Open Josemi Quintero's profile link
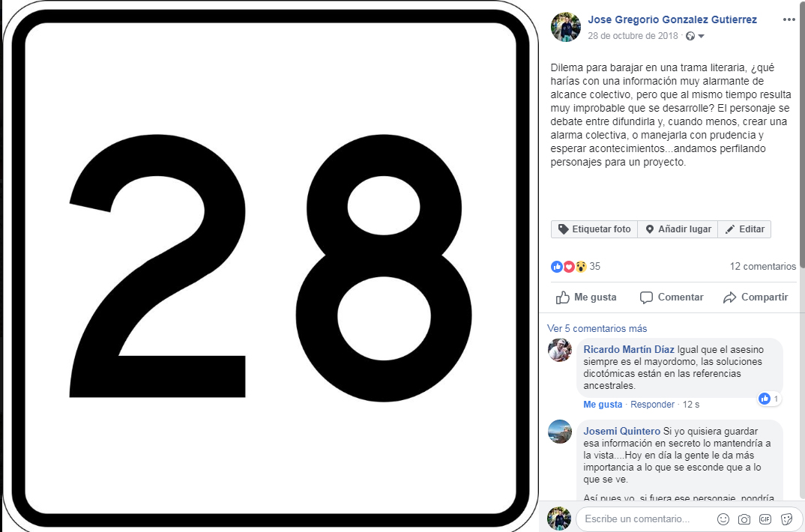Screen dimensions: 805x532 coord(621,431)
